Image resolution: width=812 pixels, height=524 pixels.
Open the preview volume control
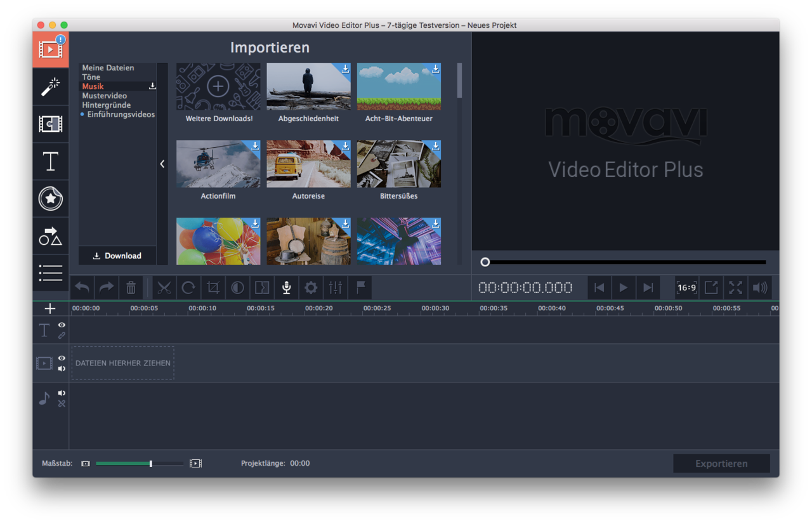[x=760, y=288]
